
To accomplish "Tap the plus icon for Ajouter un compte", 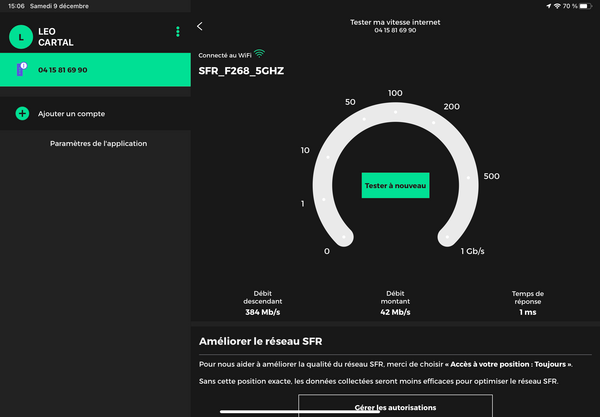I will pyautogui.click(x=22, y=114).
